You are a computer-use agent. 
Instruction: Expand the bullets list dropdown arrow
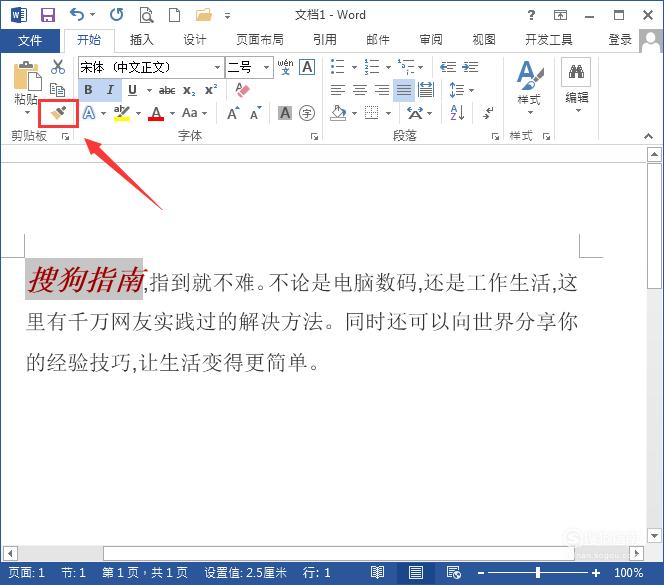[354, 67]
